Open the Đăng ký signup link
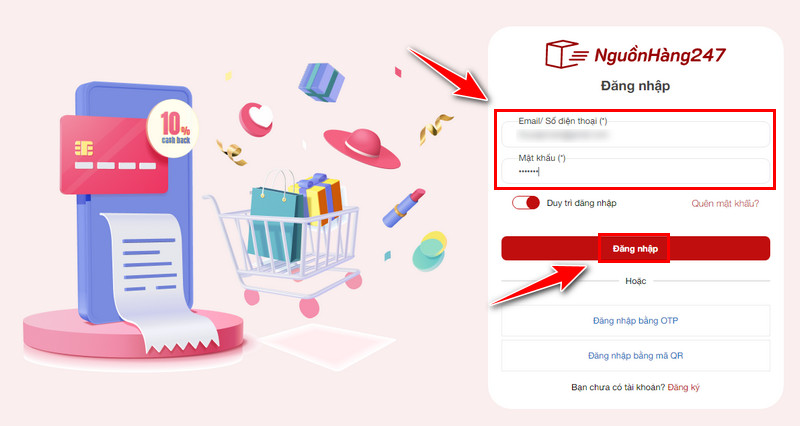 click(684, 387)
